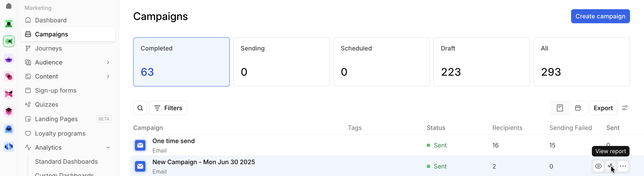
Task: Open the Filters panel
Action: tap(168, 108)
